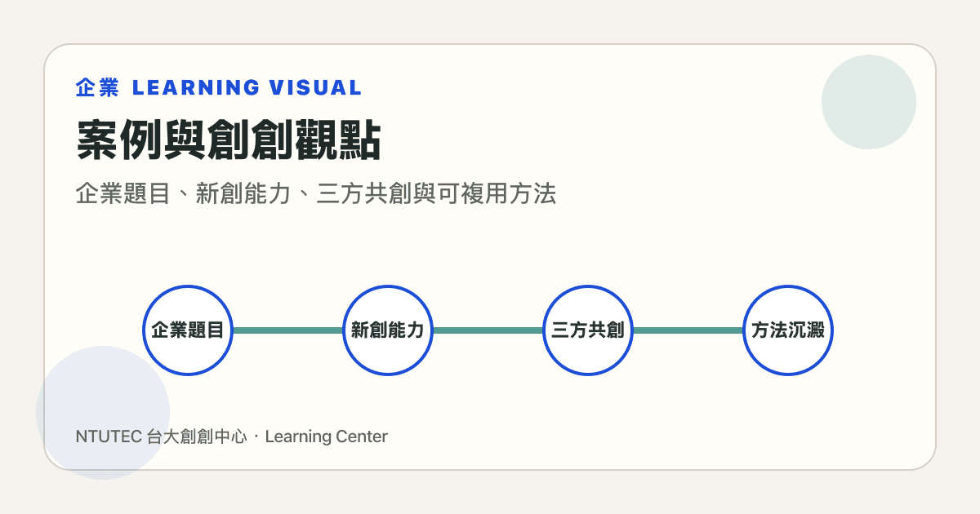
Task: Click the subtitle starting with 企業題目、新創能力
Action: pyautogui.click(x=315, y=194)
